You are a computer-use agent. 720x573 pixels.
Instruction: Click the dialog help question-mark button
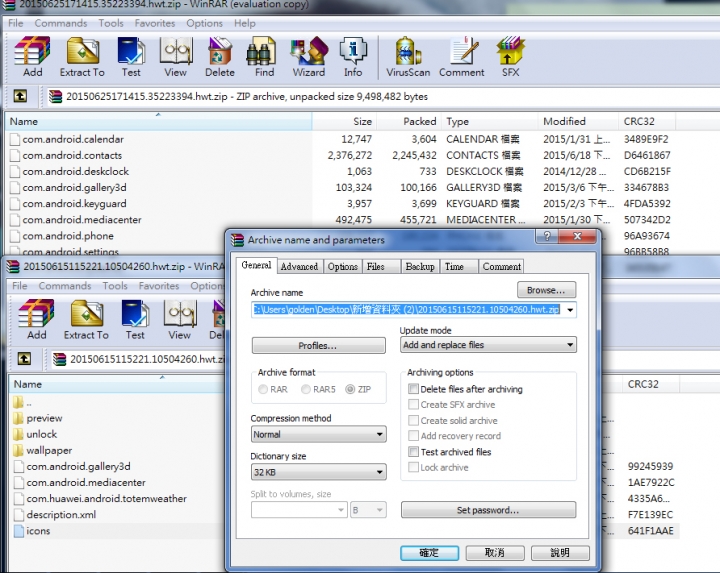click(x=547, y=236)
